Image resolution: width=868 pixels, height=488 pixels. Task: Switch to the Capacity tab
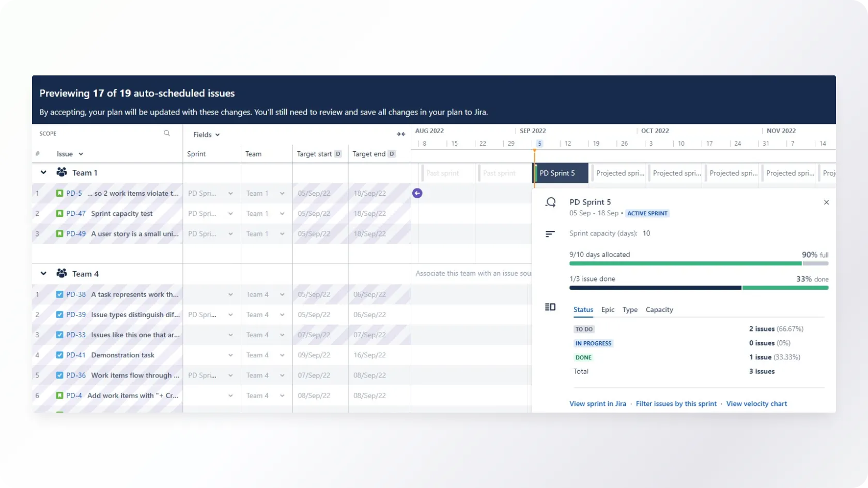659,310
